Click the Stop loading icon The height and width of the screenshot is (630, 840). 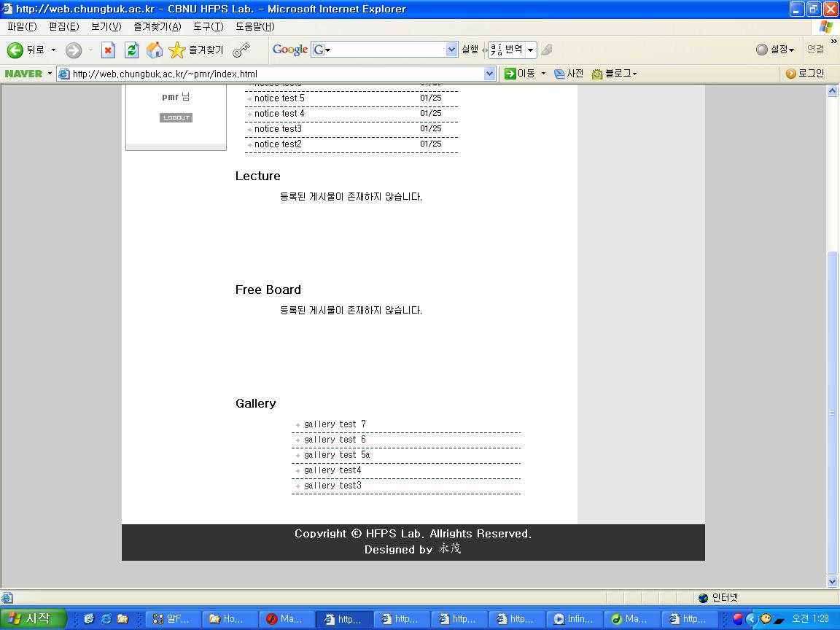click(108, 50)
